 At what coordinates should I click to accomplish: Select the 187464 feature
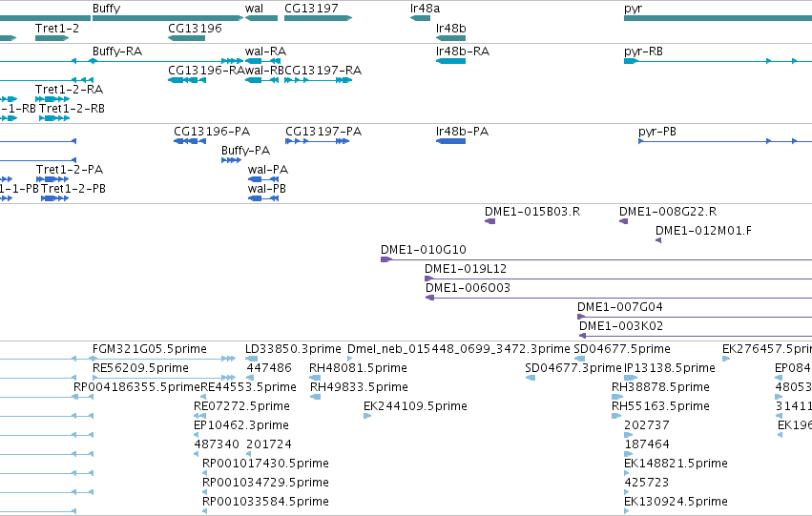pos(628,454)
